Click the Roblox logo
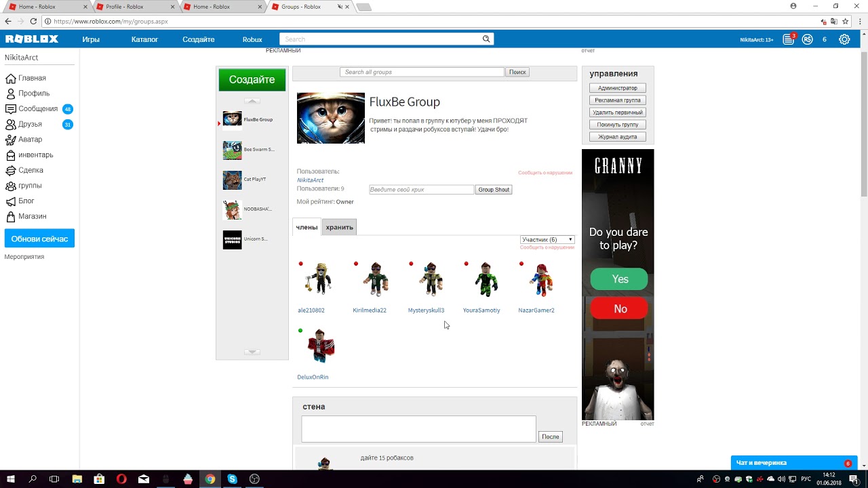Screen dimensions: 868x488 pos(32,39)
